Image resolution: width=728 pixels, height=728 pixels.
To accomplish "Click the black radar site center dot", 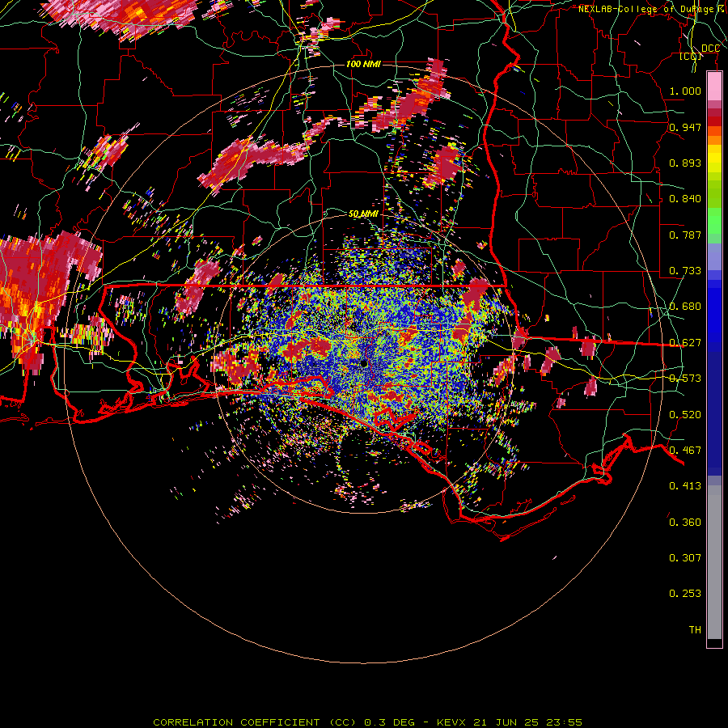I will point(364,363).
